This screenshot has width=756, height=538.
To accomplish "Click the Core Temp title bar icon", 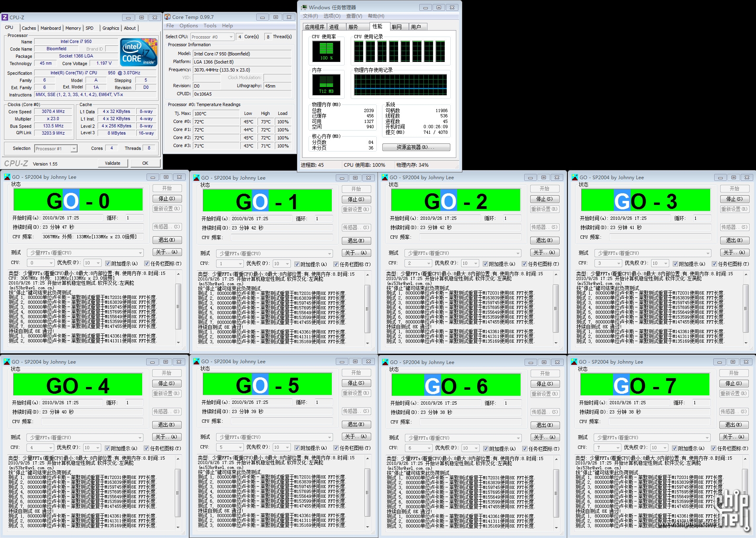I will pyautogui.click(x=168, y=17).
